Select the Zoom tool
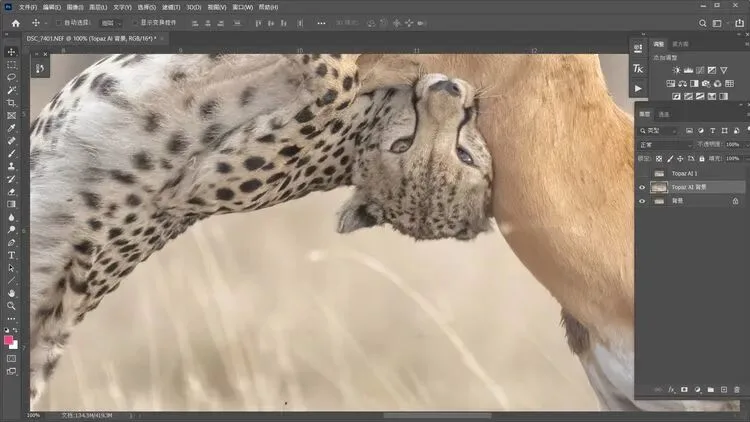750x422 pixels. [x=11, y=306]
